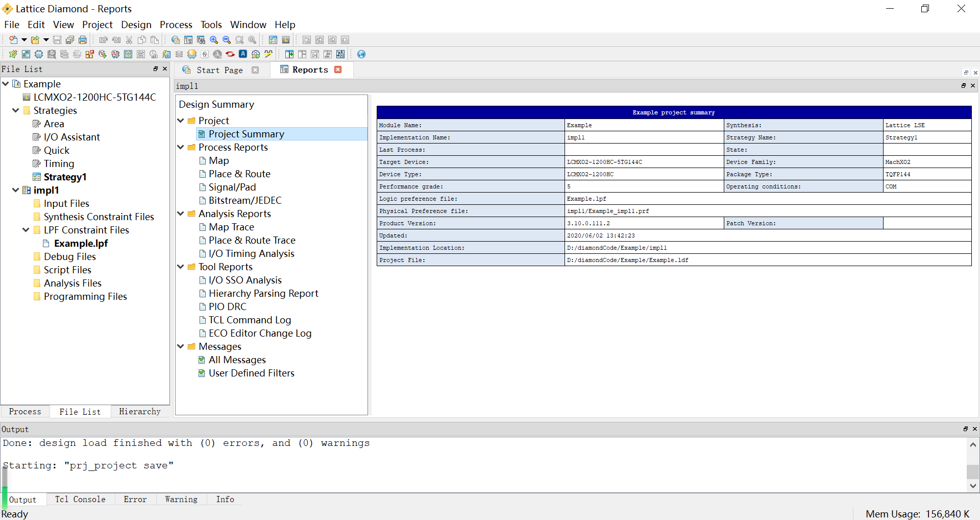Click the Output panel scroll down arrow

click(973, 486)
